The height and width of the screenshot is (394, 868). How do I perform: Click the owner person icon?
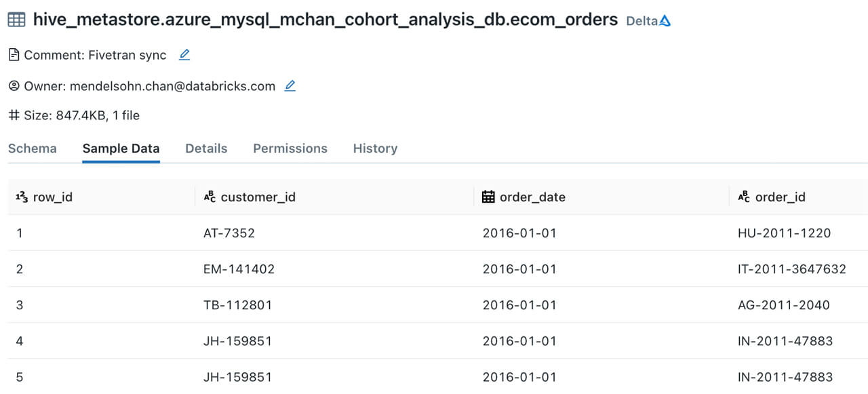pyautogui.click(x=14, y=86)
